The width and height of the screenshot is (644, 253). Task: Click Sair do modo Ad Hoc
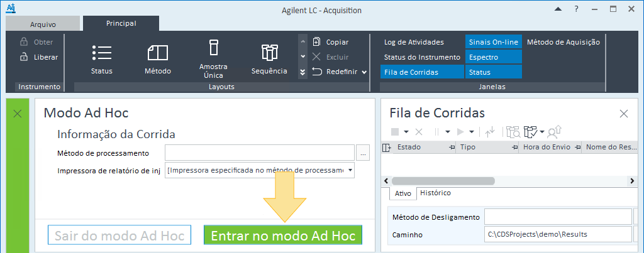119,235
